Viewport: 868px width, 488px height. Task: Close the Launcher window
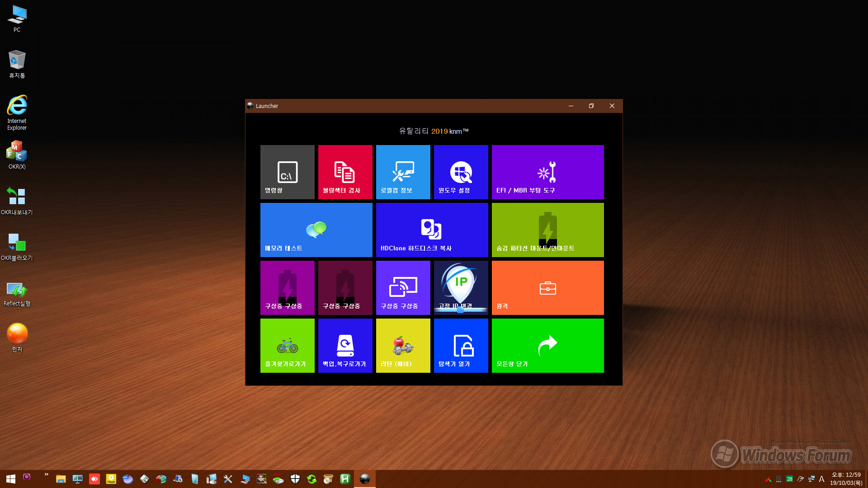612,106
